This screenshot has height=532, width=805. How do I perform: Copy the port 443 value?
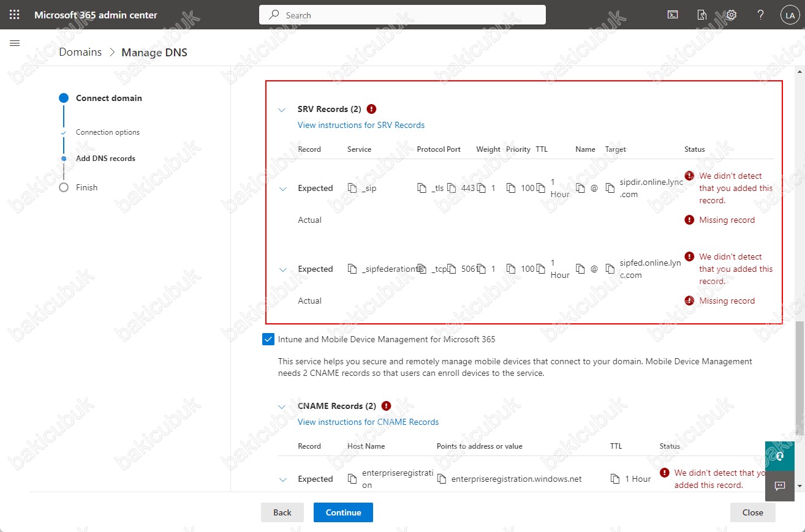[452, 188]
